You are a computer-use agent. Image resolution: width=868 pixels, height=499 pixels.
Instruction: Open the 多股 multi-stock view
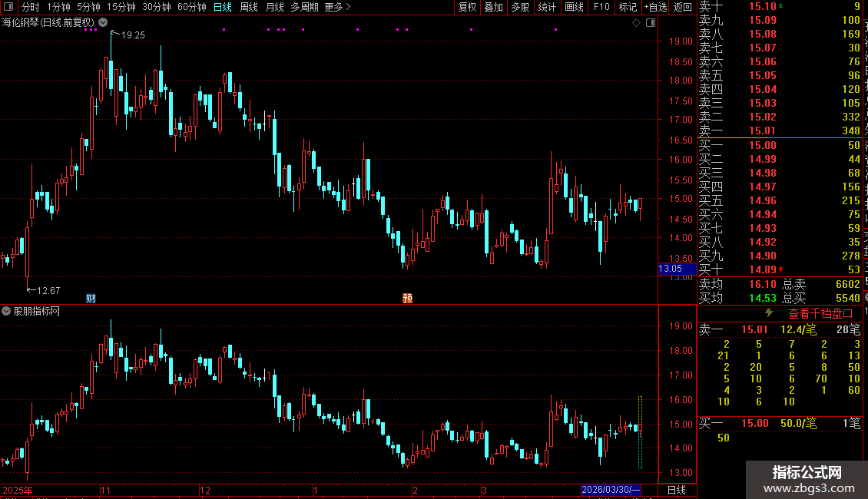pos(520,7)
